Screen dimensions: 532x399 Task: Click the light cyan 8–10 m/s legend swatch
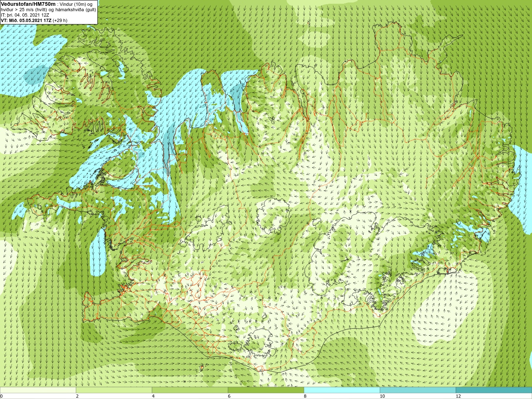click(x=342, y=390)
